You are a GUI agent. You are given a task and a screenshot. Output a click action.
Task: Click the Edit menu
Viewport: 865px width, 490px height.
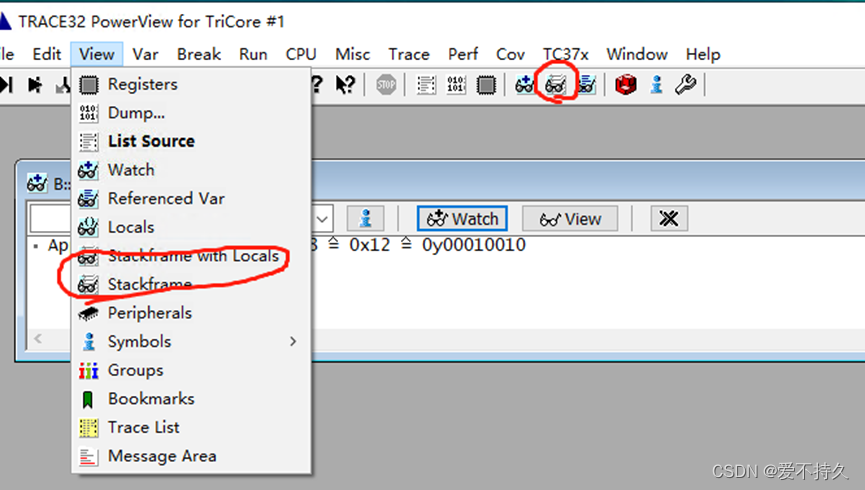click(46, 54)
